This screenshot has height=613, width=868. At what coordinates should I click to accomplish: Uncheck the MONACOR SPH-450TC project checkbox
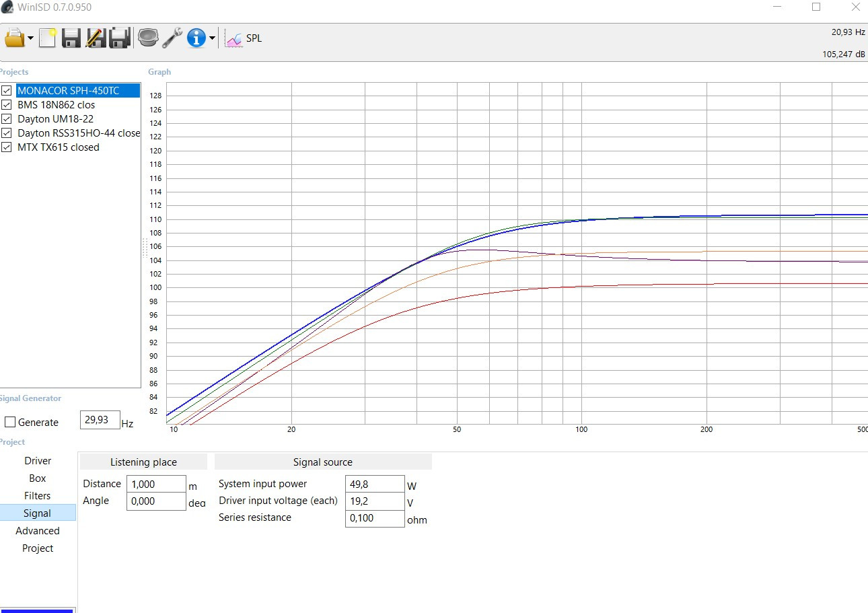tap(7, 91)
